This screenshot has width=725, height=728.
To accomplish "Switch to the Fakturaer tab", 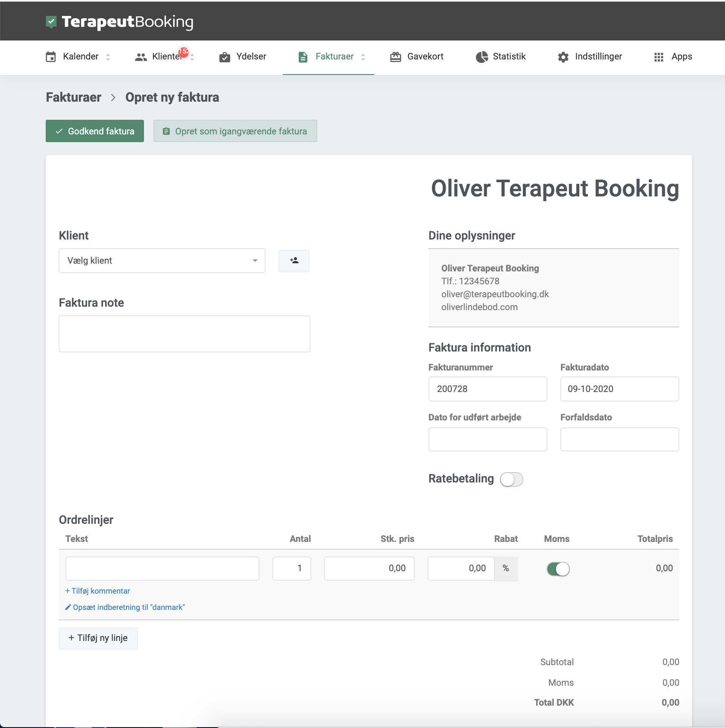I will (334, 56).
